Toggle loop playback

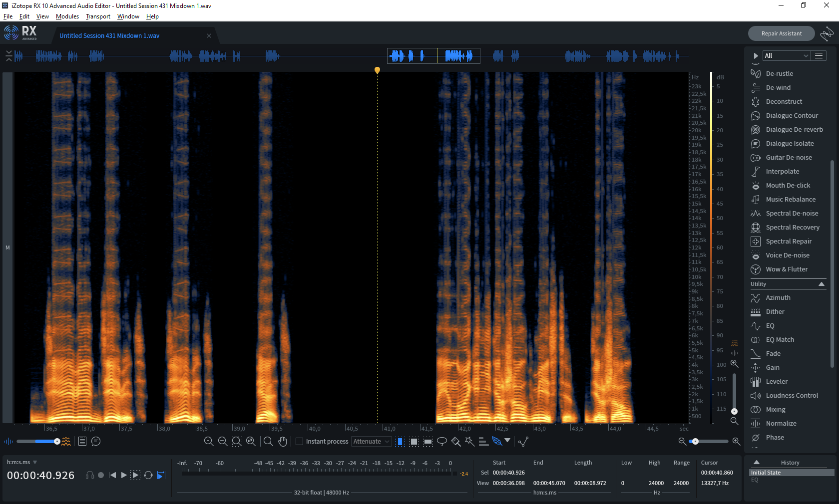click(x=148, y=475)
